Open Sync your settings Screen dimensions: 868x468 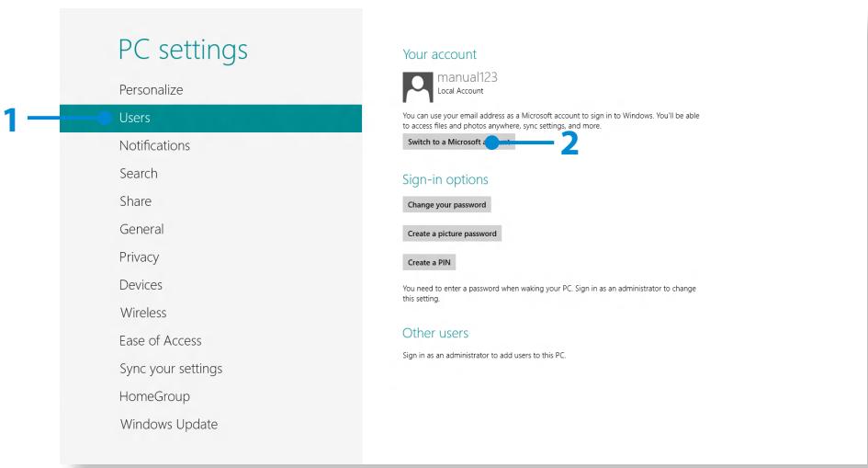[x=171, y=369]
